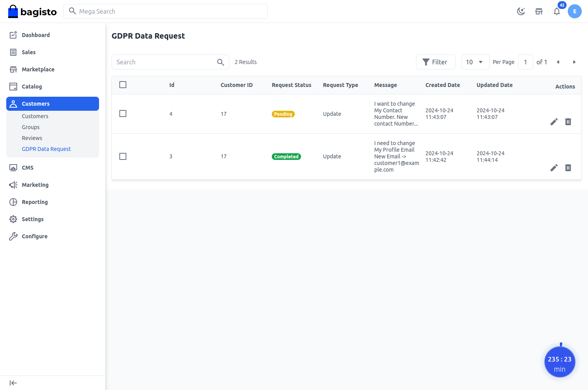The height and width of the screenshot is (390, 588).
Task: Click the Pending status badge
Action: (x=283, y=114)
